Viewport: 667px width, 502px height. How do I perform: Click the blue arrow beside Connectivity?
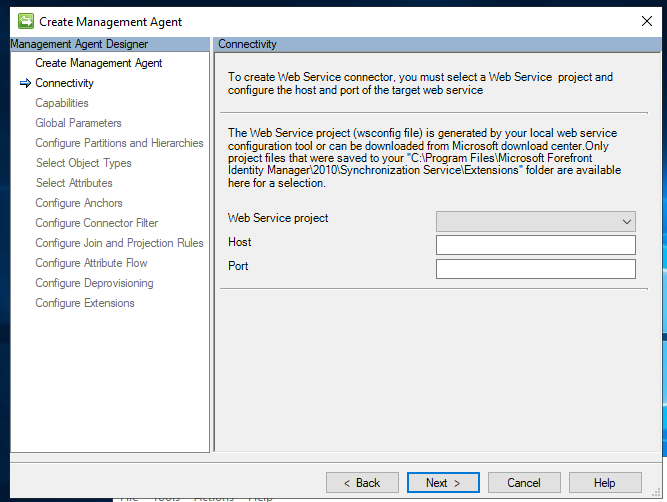(x=26, y=83)
